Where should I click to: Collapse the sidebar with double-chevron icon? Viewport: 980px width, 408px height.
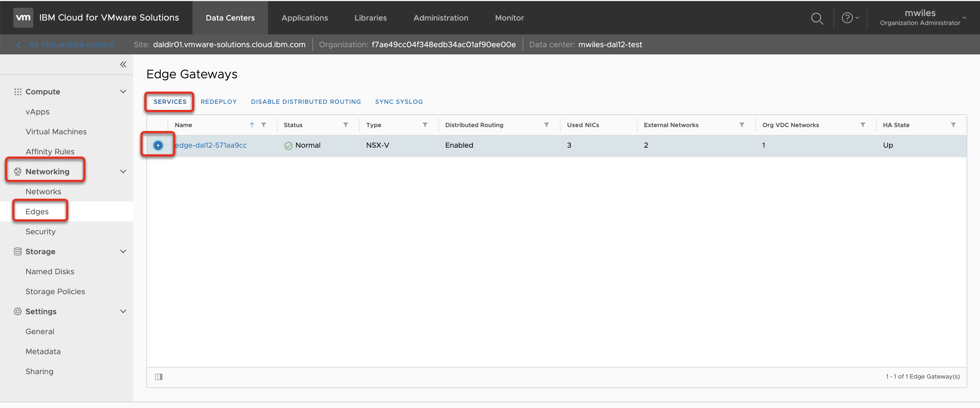pos(123,64)
